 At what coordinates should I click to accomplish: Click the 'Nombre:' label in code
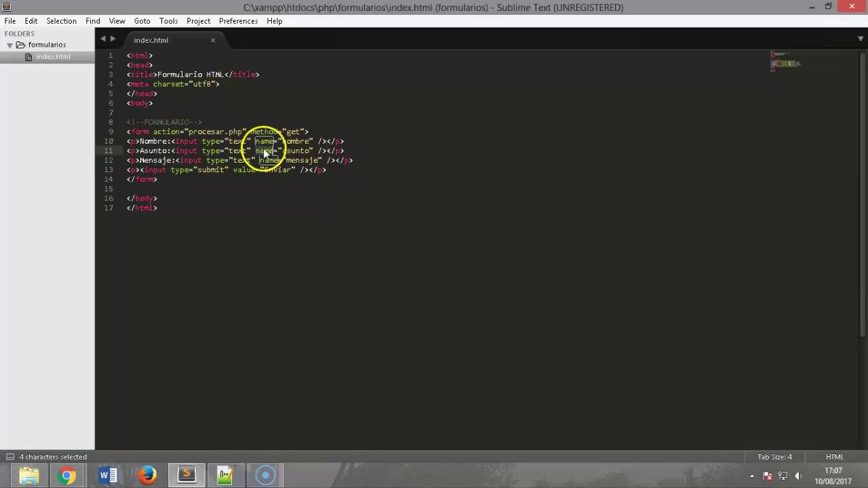point(155,141)
